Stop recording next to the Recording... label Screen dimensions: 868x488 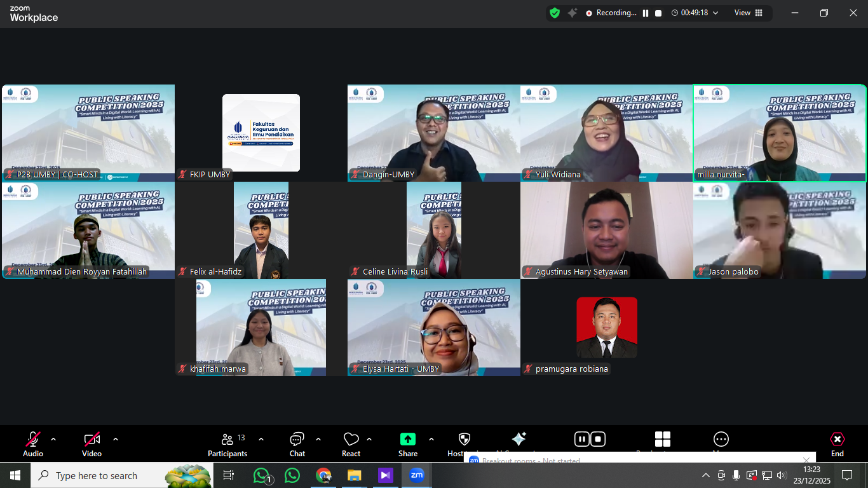click(658, 13)
